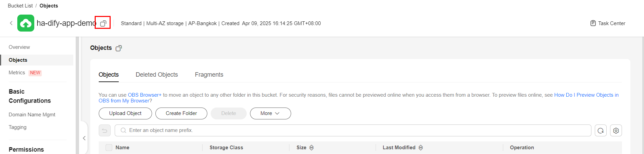The image size is (644, 154).
Task: Sort objects by Last Modified
Action: [421, 148]
